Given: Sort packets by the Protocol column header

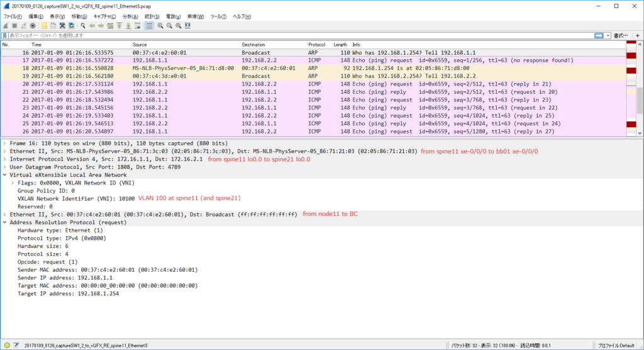Looking at the screenshot, I should point(319,45).
